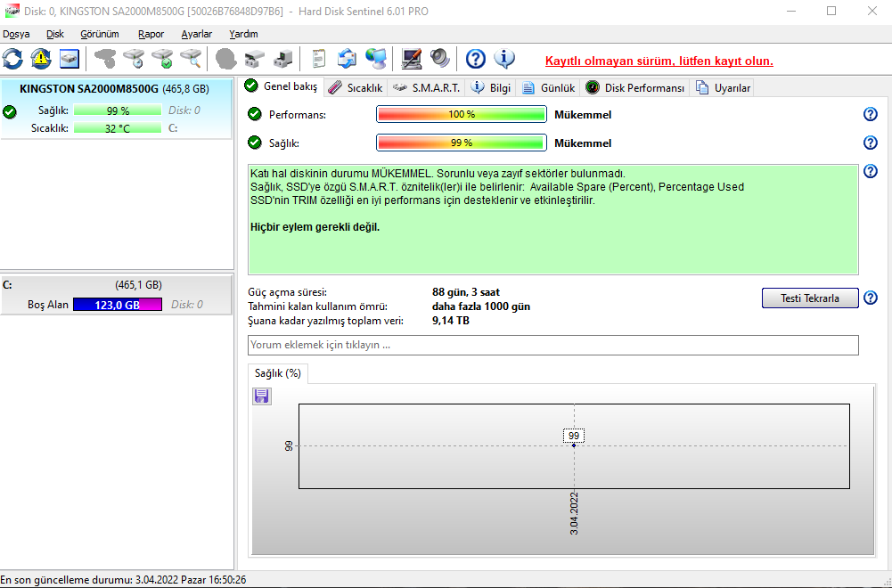Select the Sağlık (%) graph tab
Viewport: 892px width, 588px height.
pyautogui.click(x=278, y=373)
